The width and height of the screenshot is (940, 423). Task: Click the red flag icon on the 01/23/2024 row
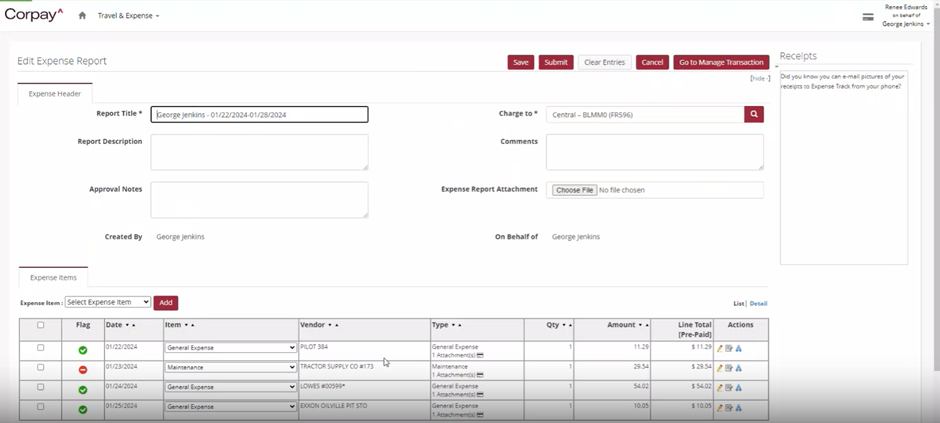click(83, 370)
